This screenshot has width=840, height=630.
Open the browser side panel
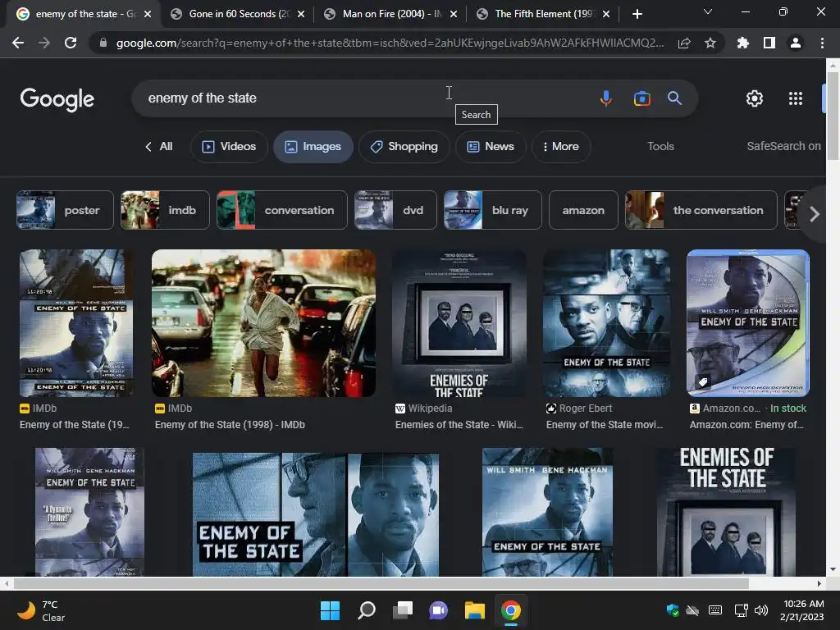click(x=769, y=43)
